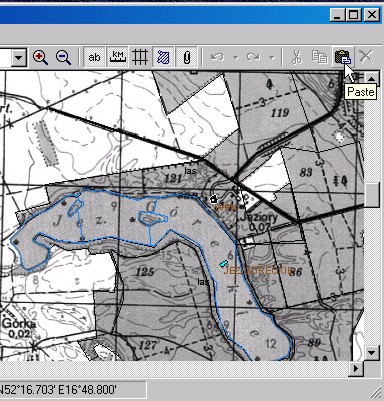Click the 'Jeziory 0.07' map label
The height and width of the screenshot is (401, 384).
pyautogui.click(x=259, y=222)
